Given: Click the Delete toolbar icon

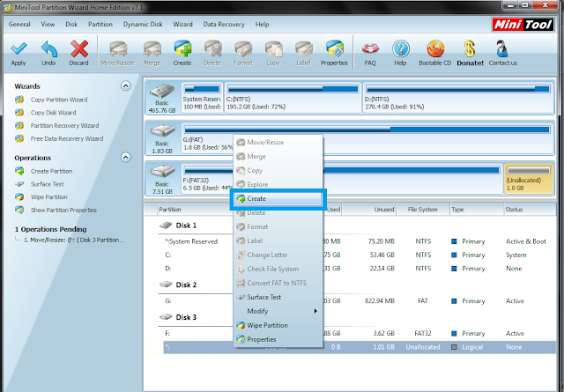Looking at the screenshot, I should 212,49.
